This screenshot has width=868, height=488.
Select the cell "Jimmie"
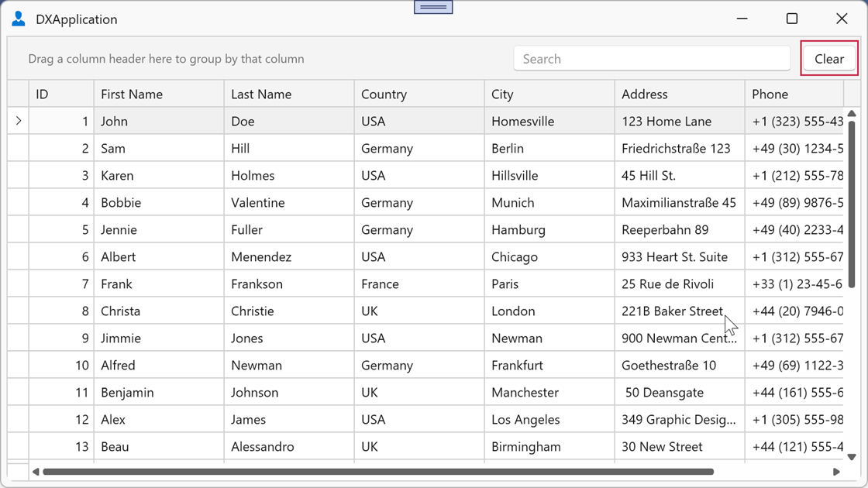click(159, 338)
